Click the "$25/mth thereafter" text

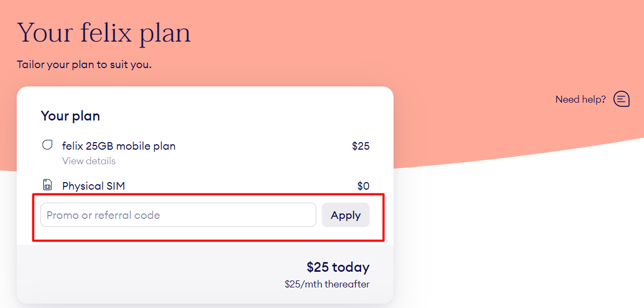[x=327, y=284]
